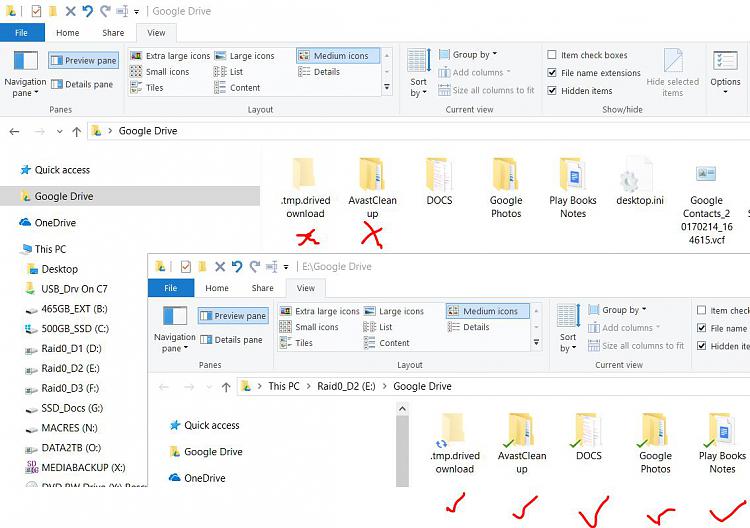Screen dimensions: 750x528
Task: Expand layout gallery in front window ribbon
Action: (536, 343)
